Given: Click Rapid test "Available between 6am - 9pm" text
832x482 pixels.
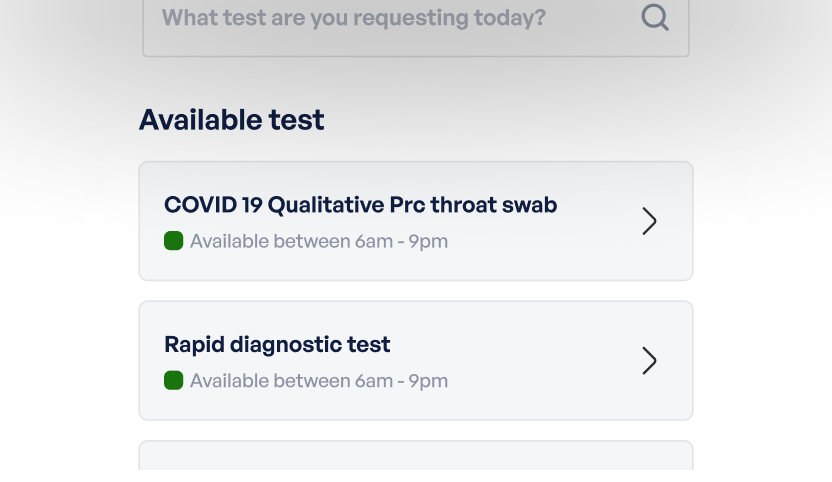Looking at the screenshot, I should point(319,381).
